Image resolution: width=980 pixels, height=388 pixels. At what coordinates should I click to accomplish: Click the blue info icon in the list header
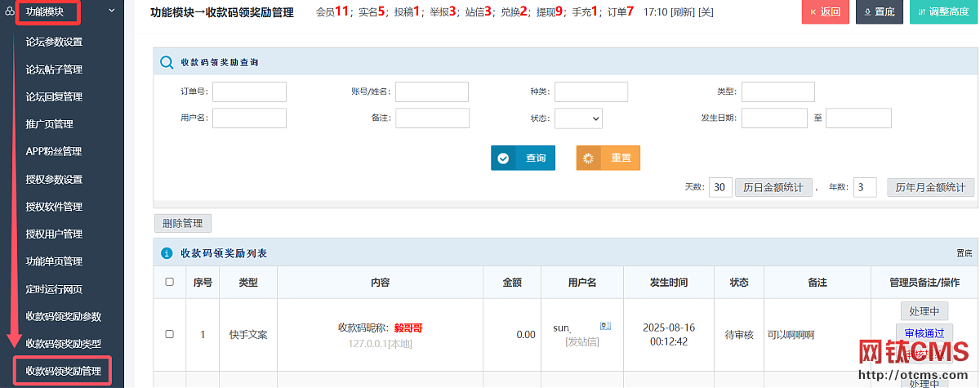pyautogui.click(x=167, y=253)
